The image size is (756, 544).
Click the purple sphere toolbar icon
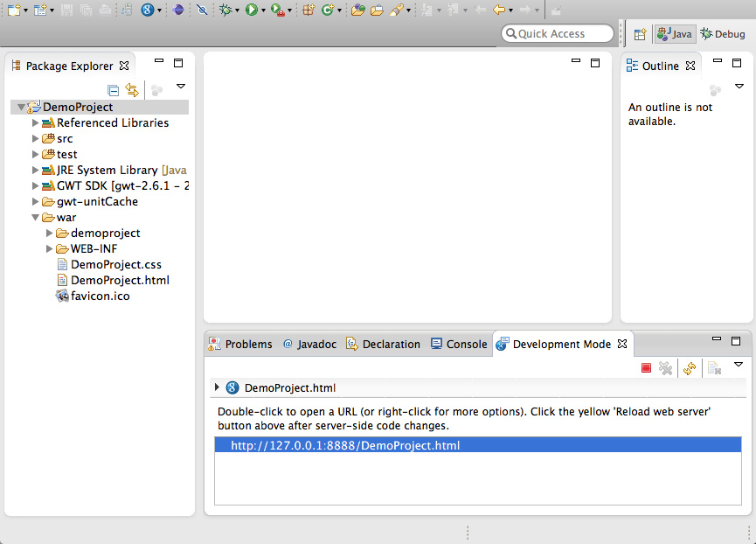coord(178,9)
